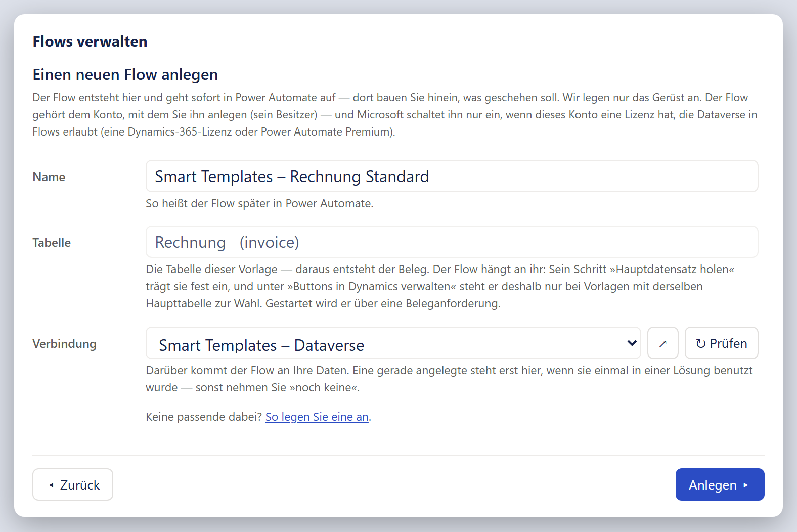Select the 'Flows verwalten' title text
The height and width of the screenshot is (532, 797).
coord(90,41)
